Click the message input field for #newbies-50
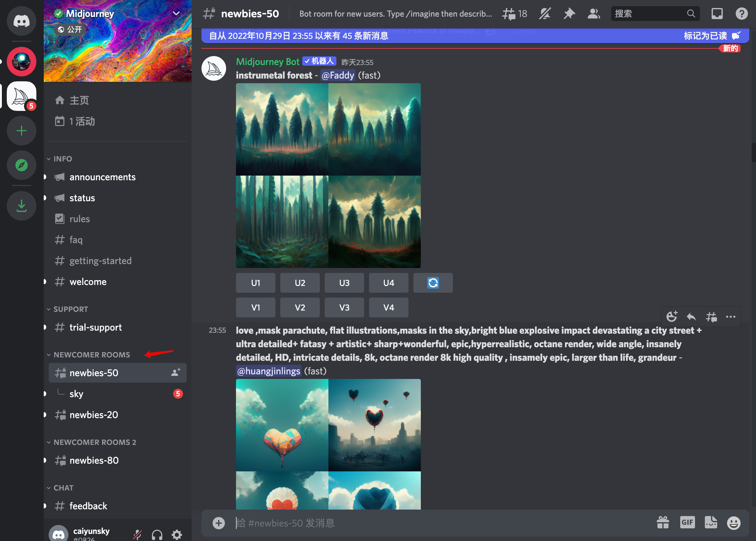 443,523
